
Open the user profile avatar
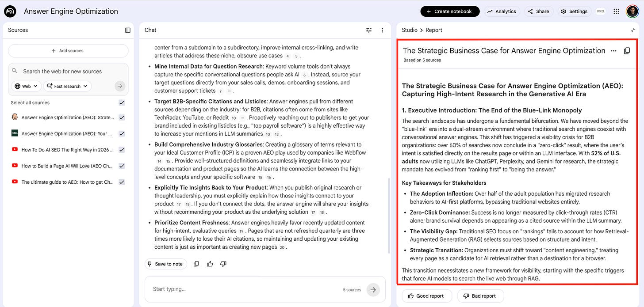[632, 11]
